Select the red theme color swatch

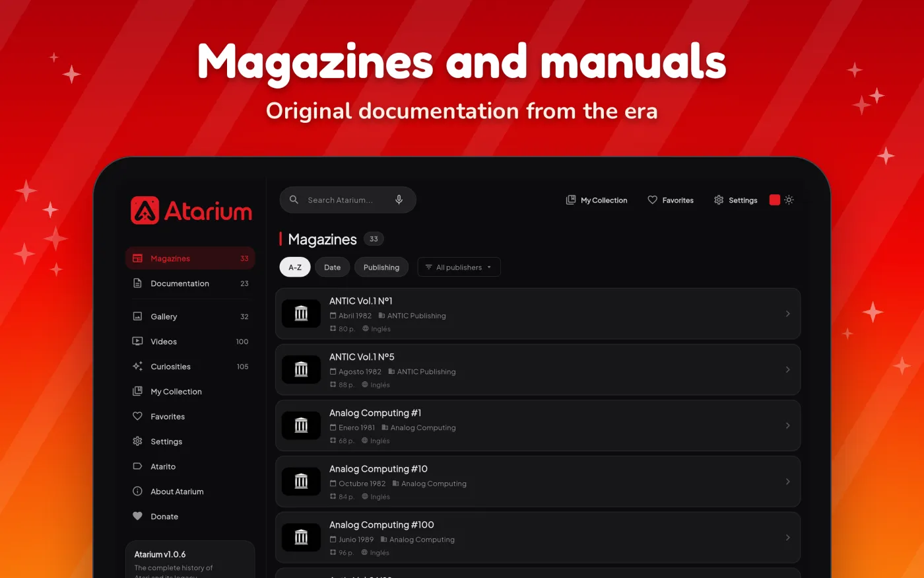click(x=775, y=200)
